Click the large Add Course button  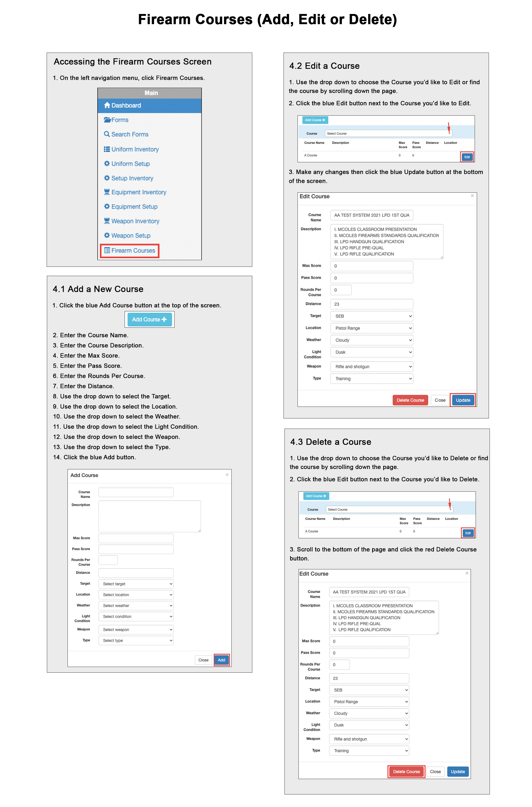click(x=149, y=319)
